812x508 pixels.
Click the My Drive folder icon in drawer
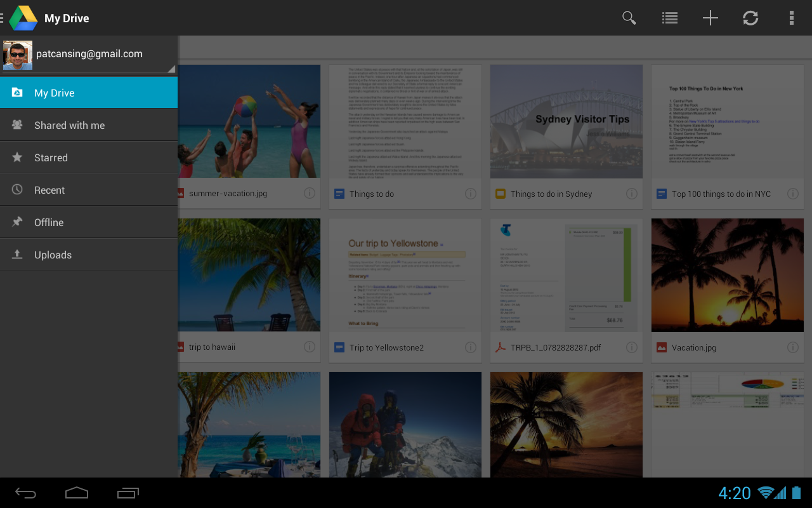pyautogui.click(x=18, y=93)
